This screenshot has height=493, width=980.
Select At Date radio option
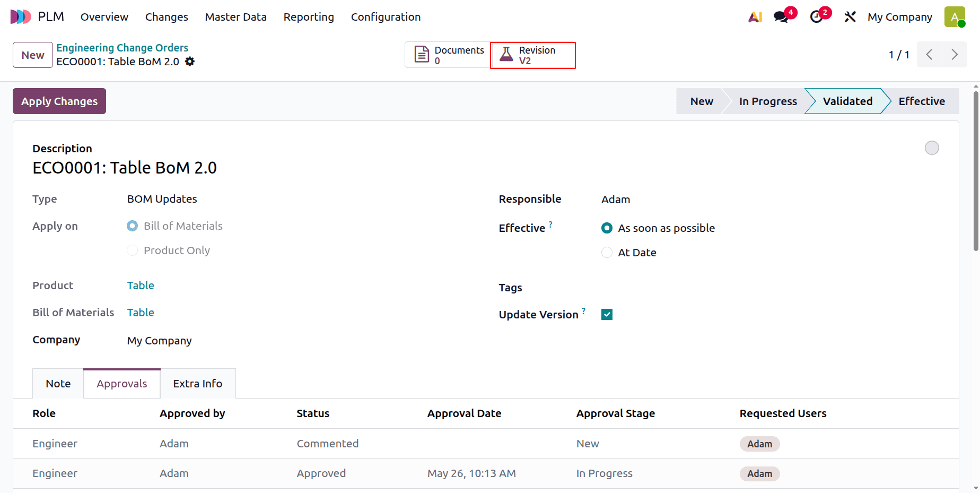pos(607,253)
